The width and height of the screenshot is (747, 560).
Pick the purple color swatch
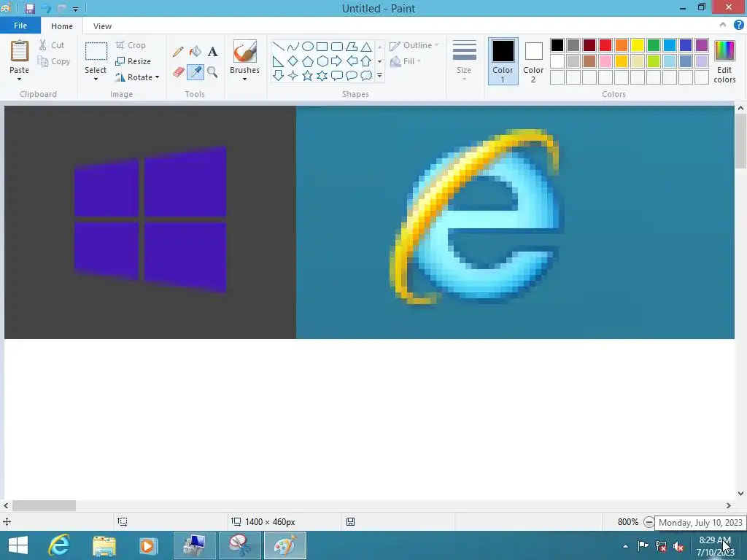pos(702,45)
